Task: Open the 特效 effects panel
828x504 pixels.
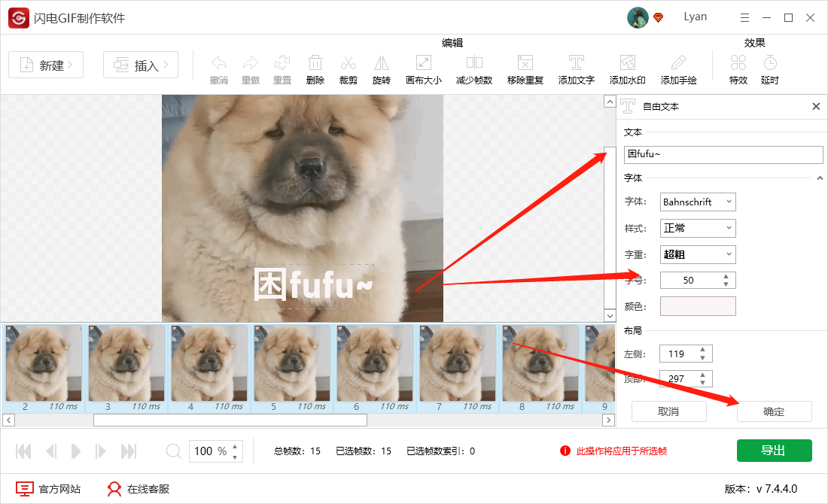Action: coord(738,68)
